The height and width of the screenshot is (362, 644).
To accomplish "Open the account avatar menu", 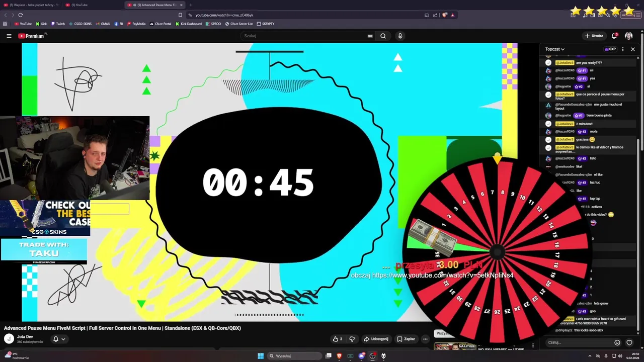I will tap(628, 36).
